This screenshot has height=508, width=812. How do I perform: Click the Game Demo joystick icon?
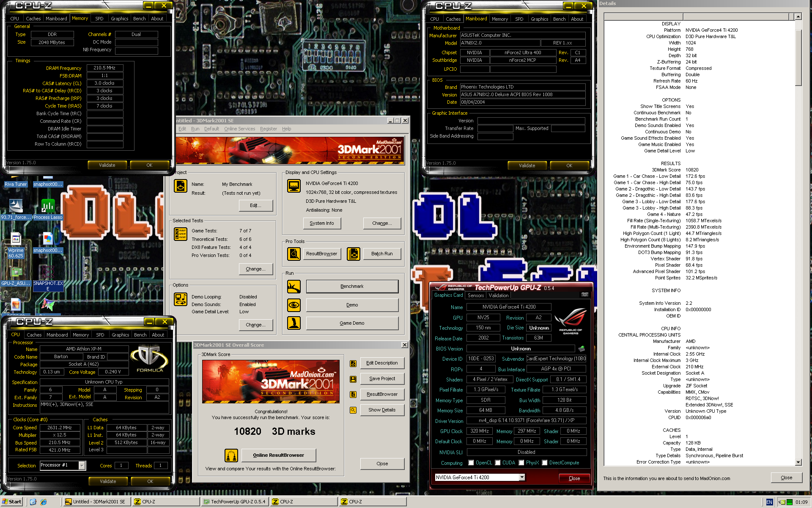294,323
